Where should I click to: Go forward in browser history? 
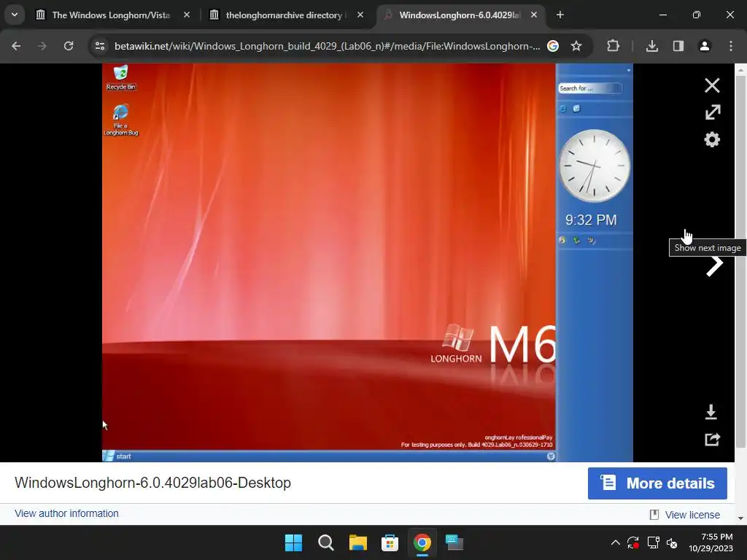coord(42,46)
